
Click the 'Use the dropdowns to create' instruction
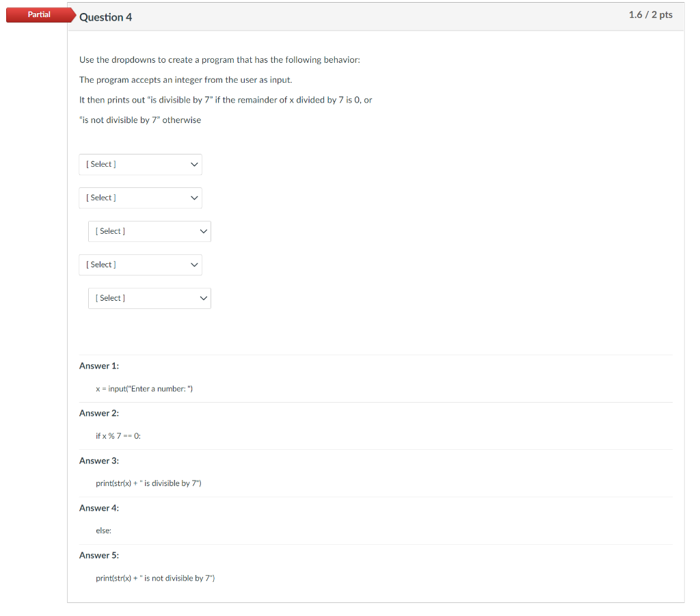[219, 59]
